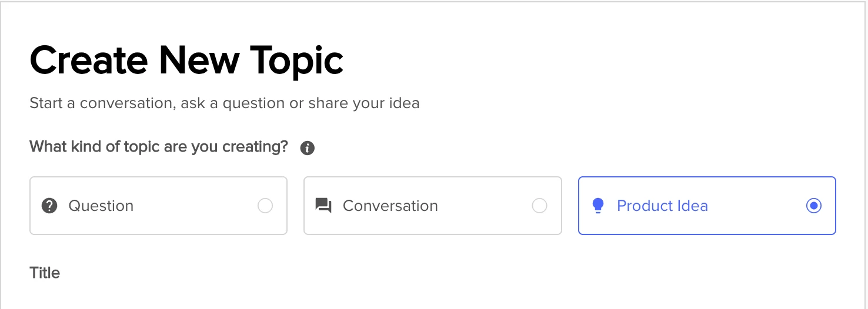Click the "Question" option label text
Viewport: 868px width, 309px height.
(x=101, y=206)
